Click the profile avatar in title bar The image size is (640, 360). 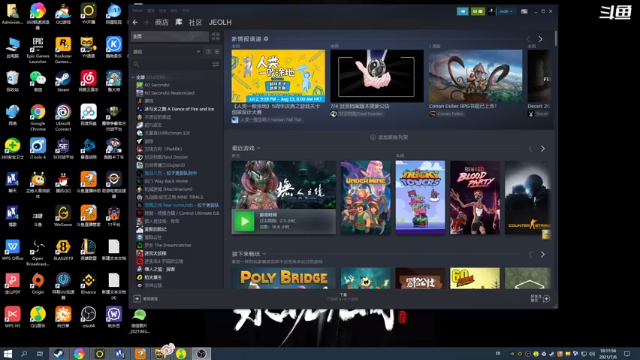(x=491, y=11)
